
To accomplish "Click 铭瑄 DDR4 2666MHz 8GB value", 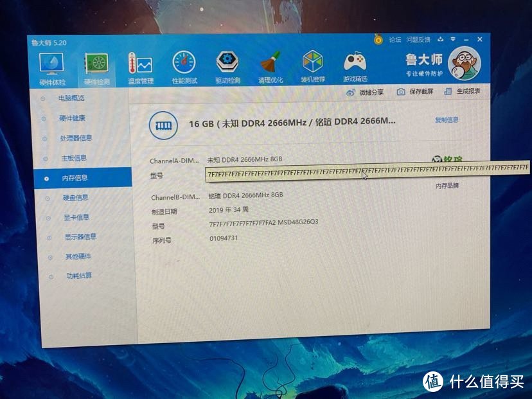I will (x=245, y=195).
